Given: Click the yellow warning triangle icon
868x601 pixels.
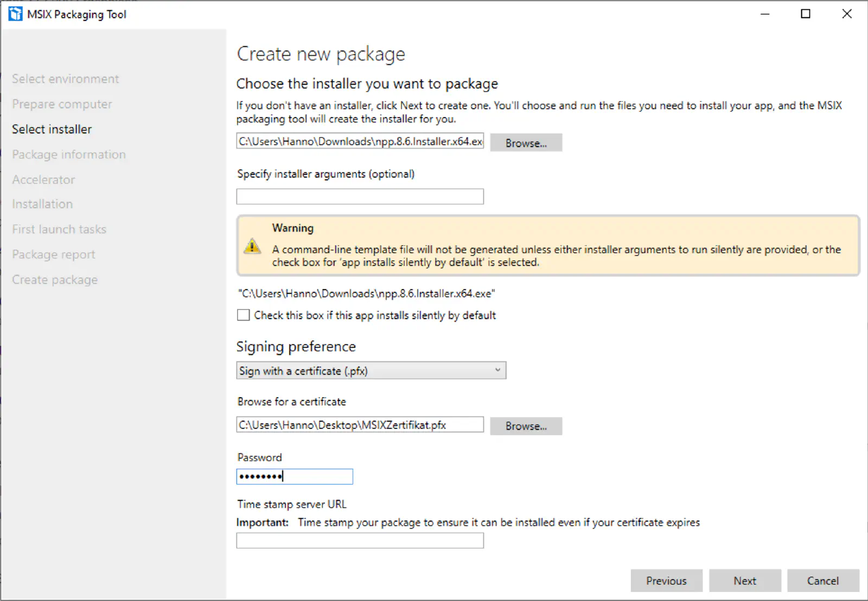Looking at the screenshot, I should pos(252,246).
